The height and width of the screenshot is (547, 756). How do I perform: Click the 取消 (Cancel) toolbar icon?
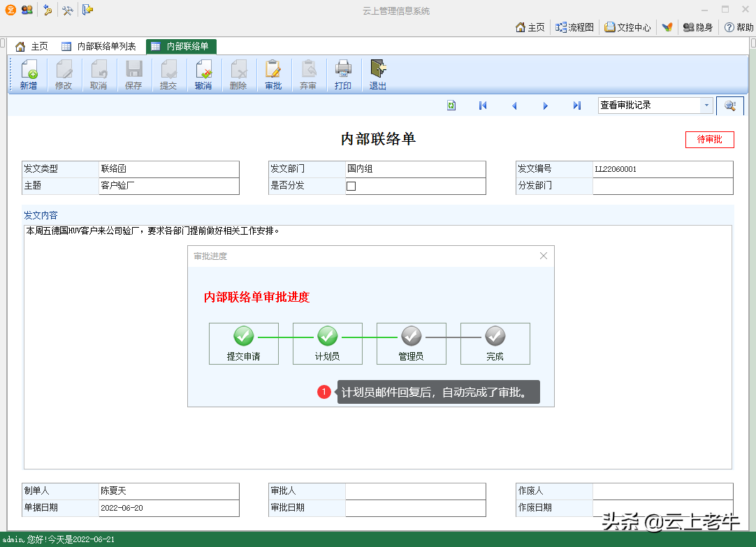[99, 74]
